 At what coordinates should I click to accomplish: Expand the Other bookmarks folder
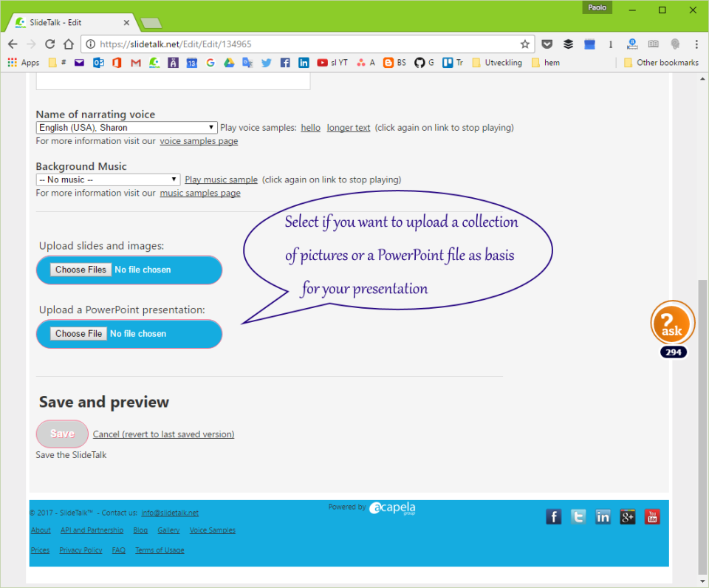(661, 62)
